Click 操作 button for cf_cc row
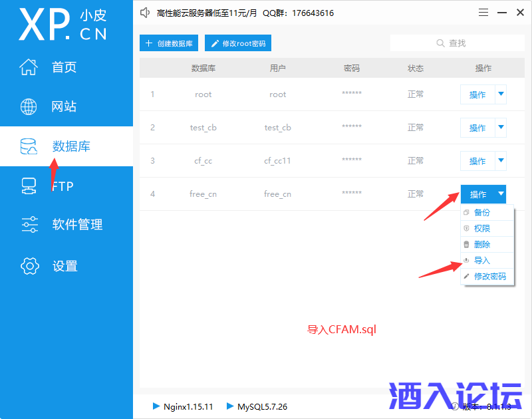Viewport: 532px width, 419px height. [477, 161]
